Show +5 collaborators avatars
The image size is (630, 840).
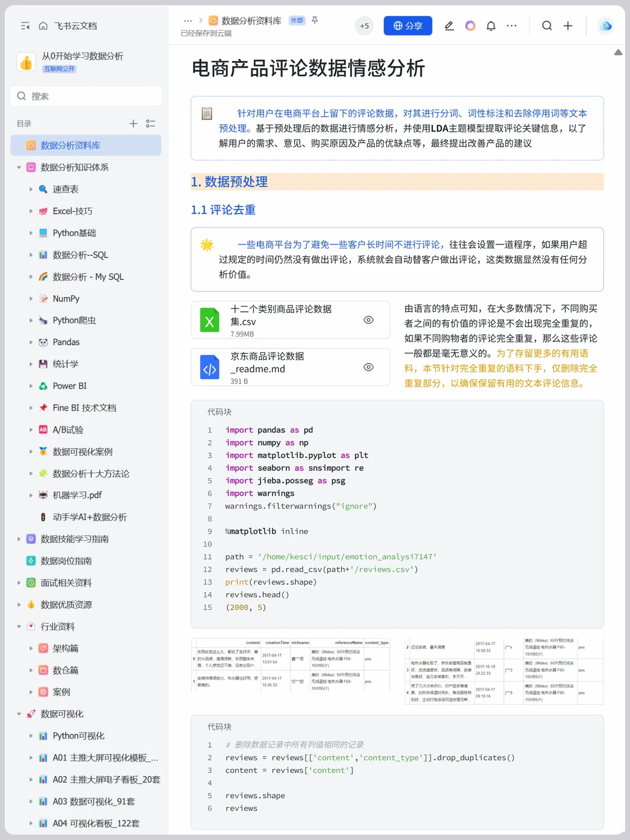pos(364,26)
